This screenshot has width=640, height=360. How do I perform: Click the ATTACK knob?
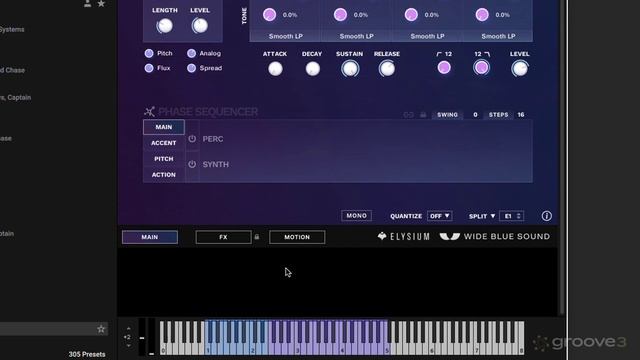click(x=275, y=69)
